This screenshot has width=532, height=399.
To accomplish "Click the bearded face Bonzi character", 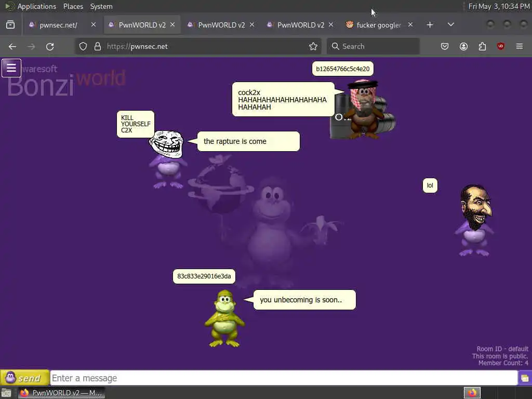I will click(475, 220).
